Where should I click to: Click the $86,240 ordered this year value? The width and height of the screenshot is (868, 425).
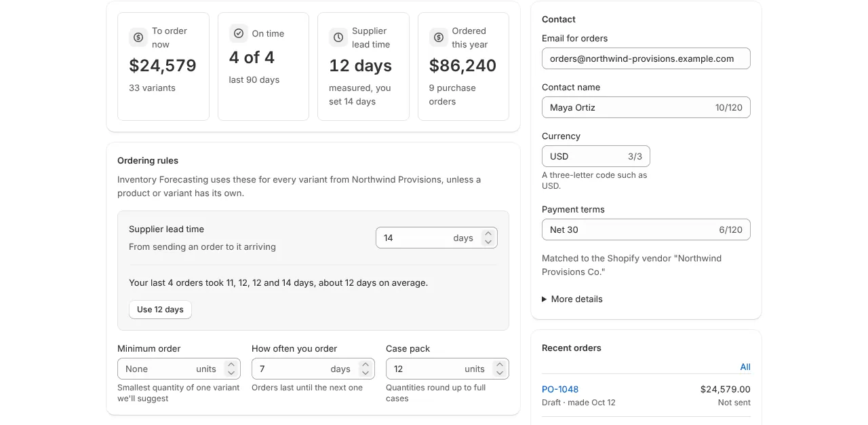coord(463,66)
